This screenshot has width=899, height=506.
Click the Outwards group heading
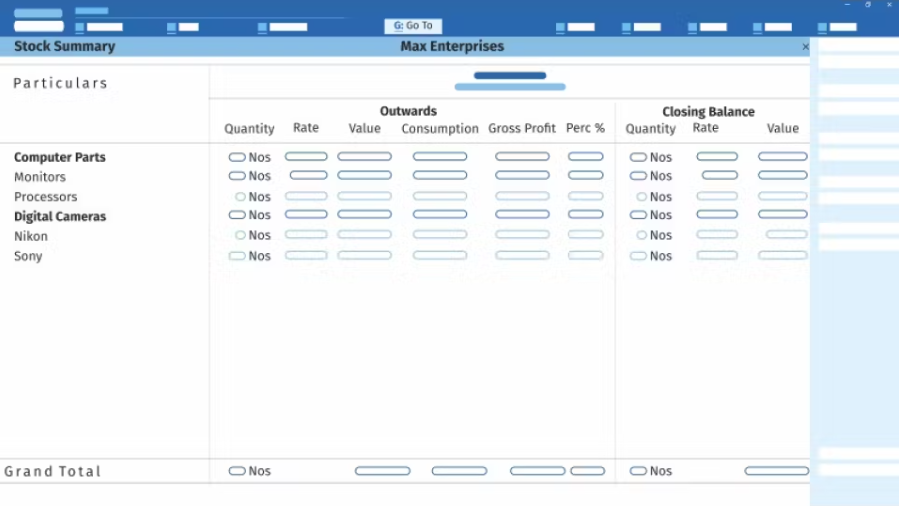pos(408,111)
